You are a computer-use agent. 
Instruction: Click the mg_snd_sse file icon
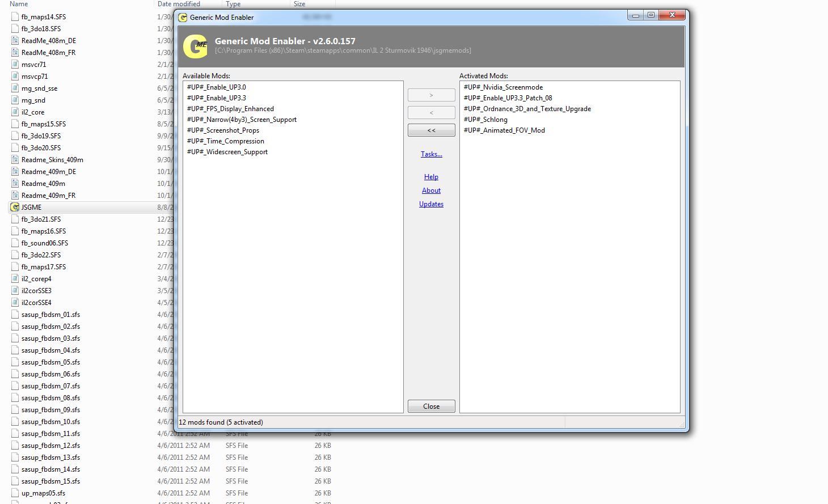tap(15, 88)
